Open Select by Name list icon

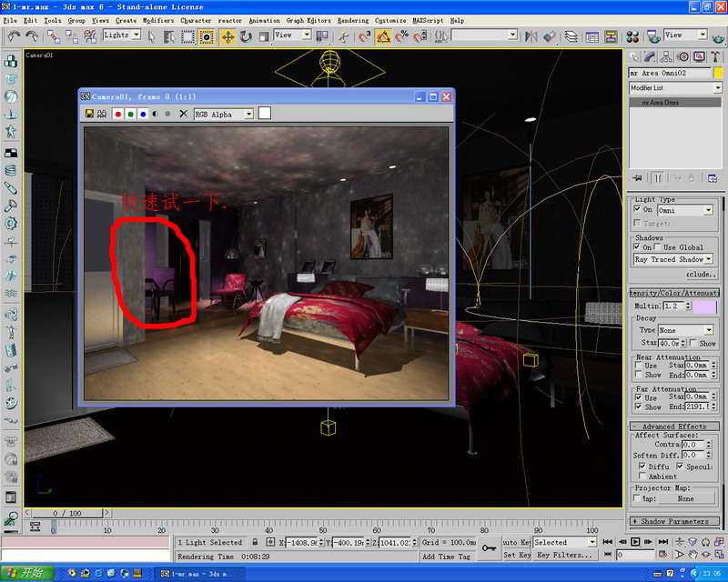(x=169, y=36)
